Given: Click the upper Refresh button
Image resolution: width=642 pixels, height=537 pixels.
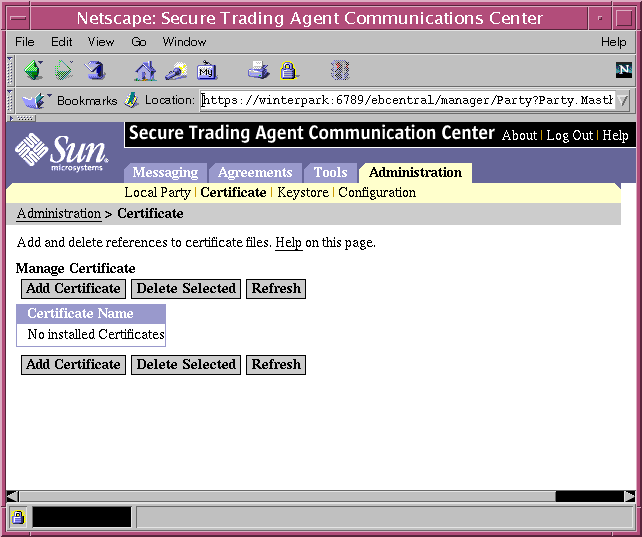Looking at the screenshot, I should pyautogui.click(x=276, y=289).
